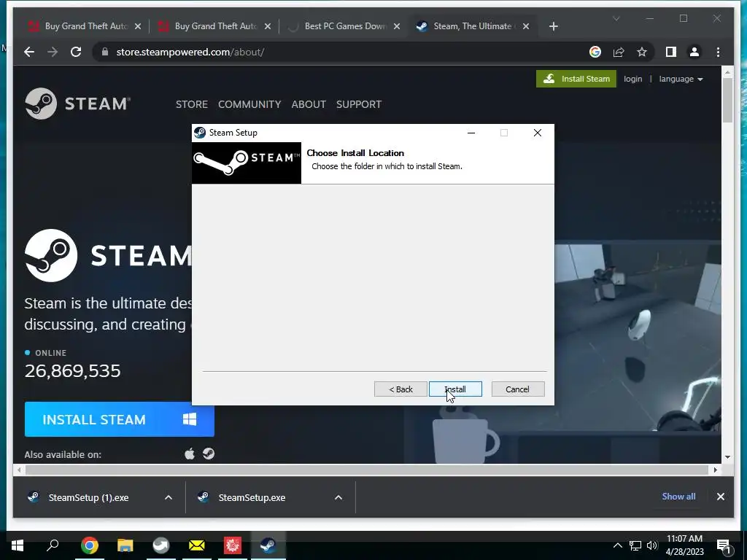Screen dimensions: 747x560
Task: Open SteamSetup (1).exe download
Action: [x=88, y=497]
